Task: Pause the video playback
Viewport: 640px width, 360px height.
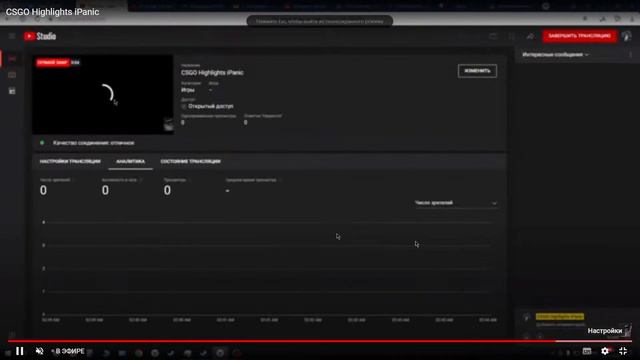Action: pos(20,351)
